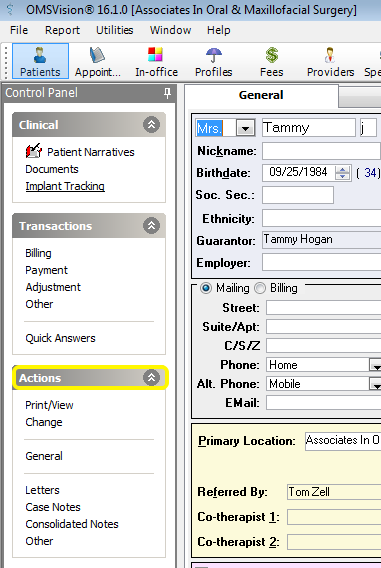The image size is (381, 568).
Task: Open the Billing transaction link
Action: pyautogui.click(x=38, y=253)
